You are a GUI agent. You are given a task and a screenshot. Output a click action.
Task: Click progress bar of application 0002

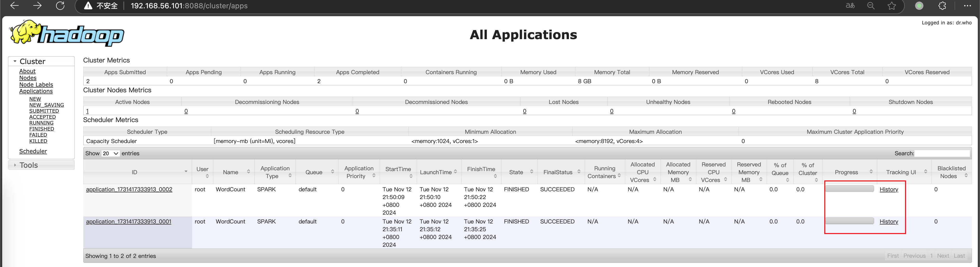849,189
